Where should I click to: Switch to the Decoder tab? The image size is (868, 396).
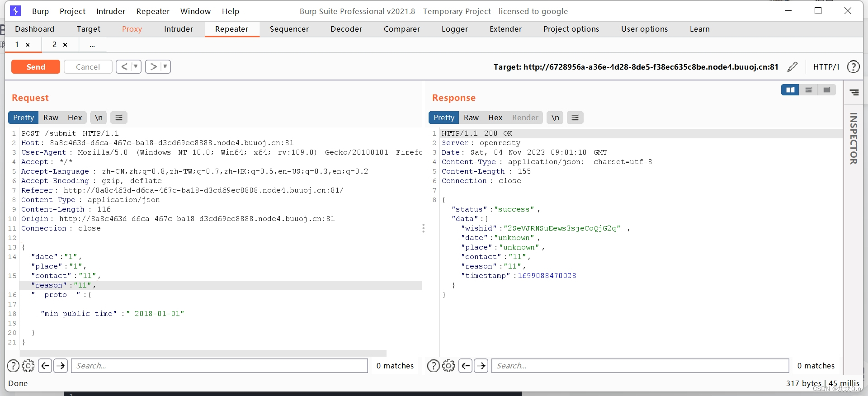pos(346,29)
